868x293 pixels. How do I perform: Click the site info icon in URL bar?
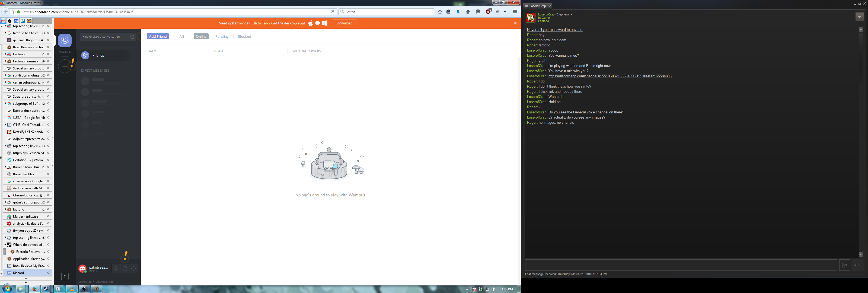click(14, 12)
